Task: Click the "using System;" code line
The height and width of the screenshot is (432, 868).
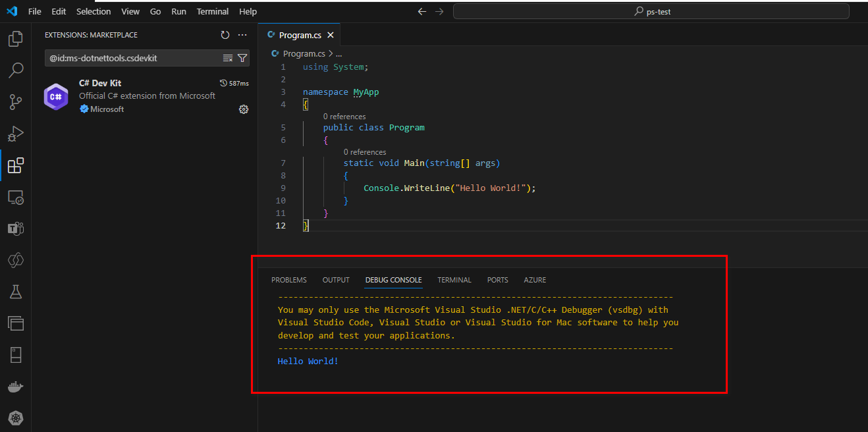Action: click(336, 67)
